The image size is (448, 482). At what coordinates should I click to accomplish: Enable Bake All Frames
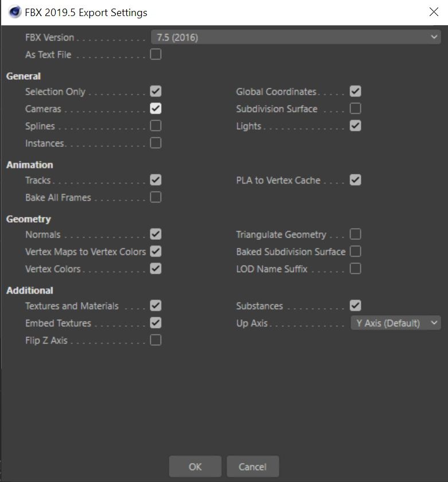coord(155,197)
